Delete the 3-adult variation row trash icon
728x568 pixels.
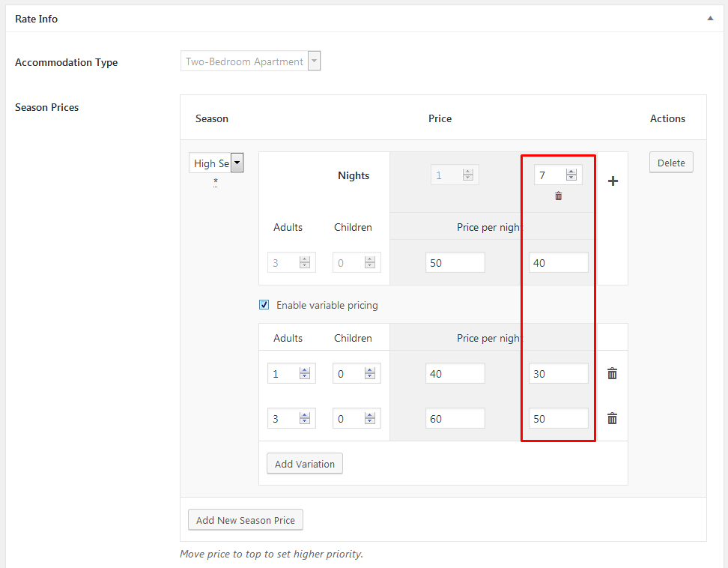click(612, 419)
